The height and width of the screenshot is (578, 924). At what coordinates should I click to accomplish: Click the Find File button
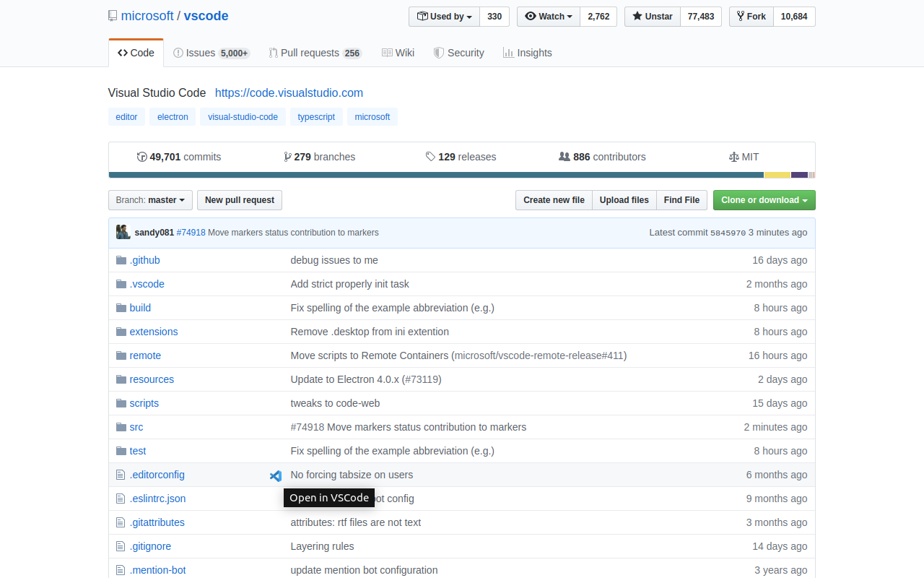coord(681,200)
